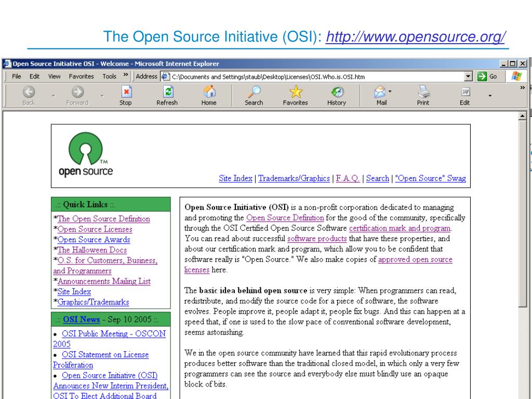532x399 pixels.
Task: Open the OSI News heading link
Action: (x=82, y=320)
